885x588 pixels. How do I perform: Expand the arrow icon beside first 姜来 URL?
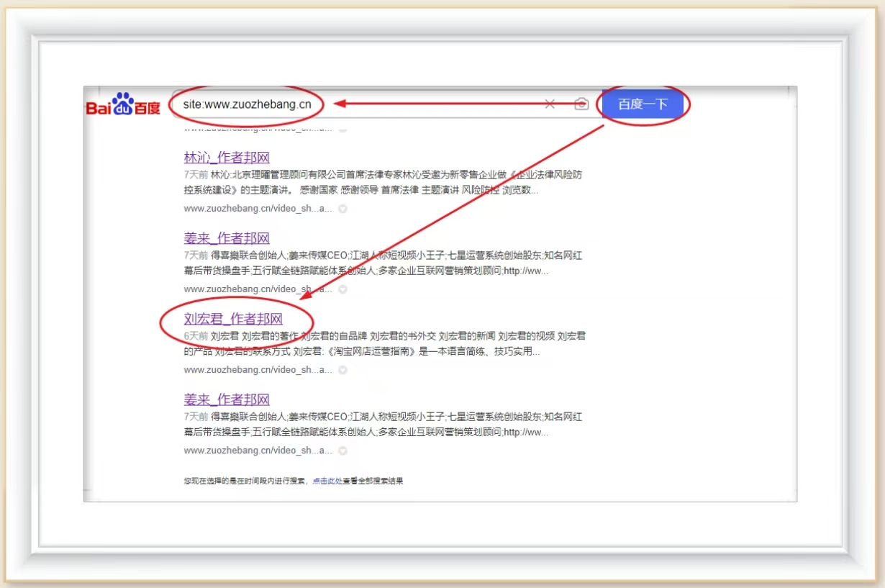(343, 289)
